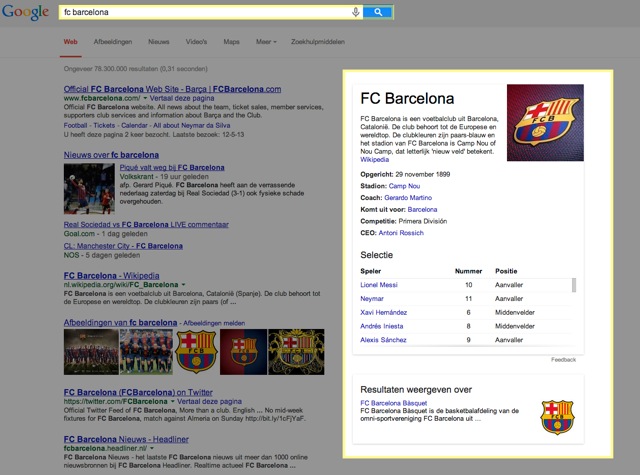Click 'Primera División' competition text
The width and height of the screenshot is (640, 475).
pos(422,221)
